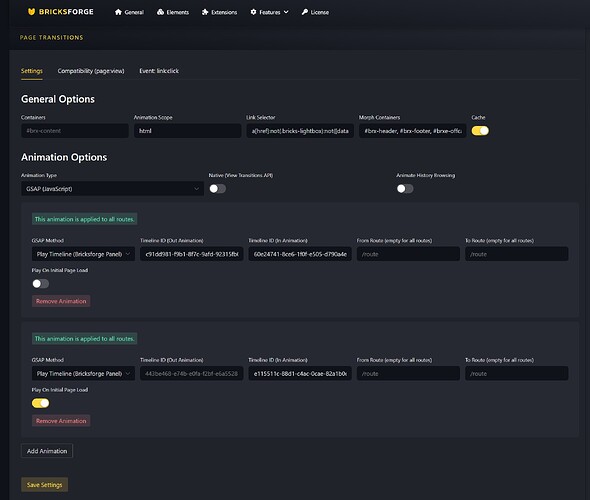Click the Save Settings button
590x500 pixels.
coord(44,485)
